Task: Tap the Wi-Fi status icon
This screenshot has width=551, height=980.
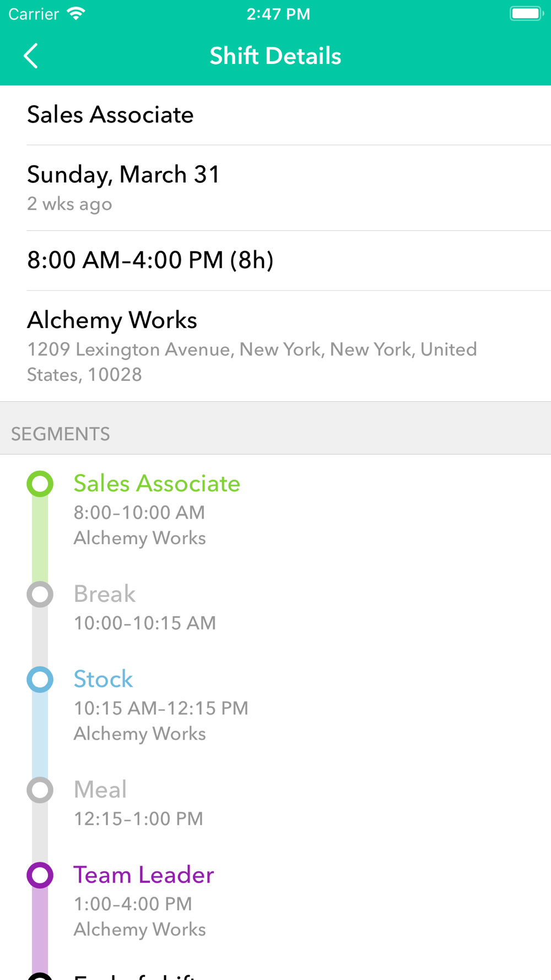Action: pos(75,14)
